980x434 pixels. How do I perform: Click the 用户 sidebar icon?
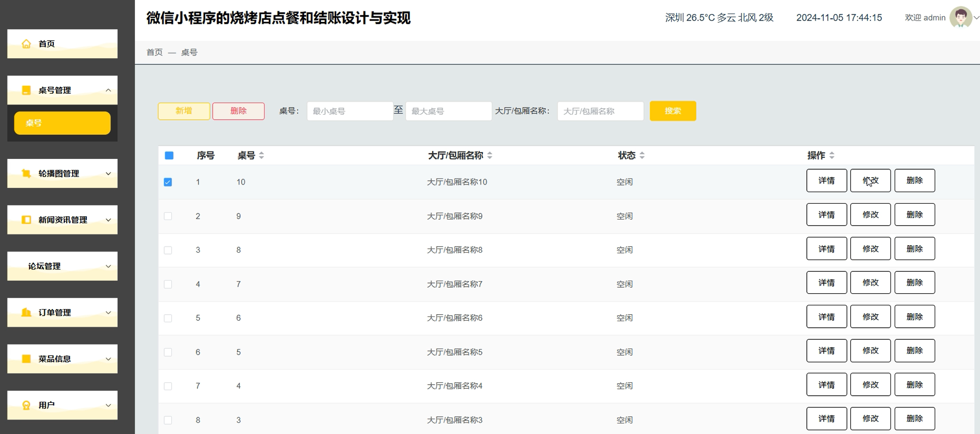(27, 405)
